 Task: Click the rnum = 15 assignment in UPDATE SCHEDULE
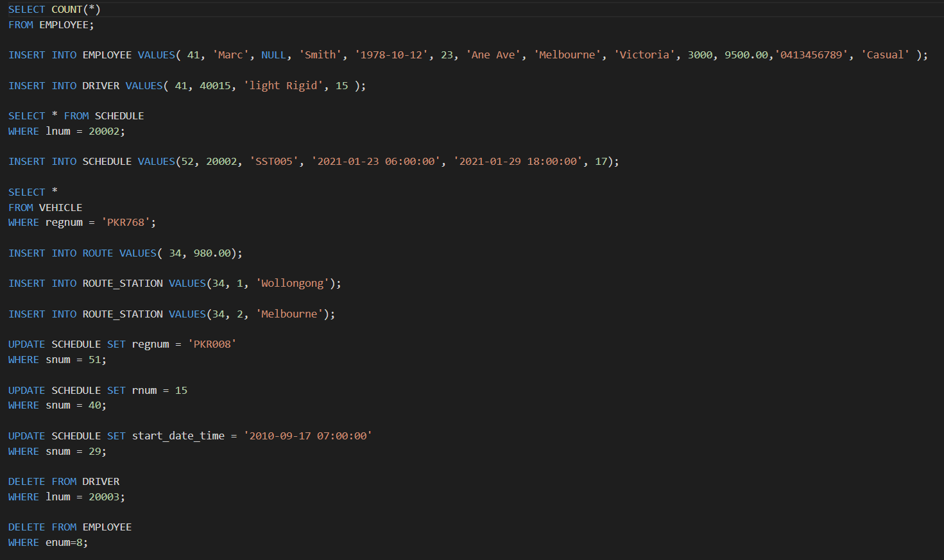click(x=160, y=390)
